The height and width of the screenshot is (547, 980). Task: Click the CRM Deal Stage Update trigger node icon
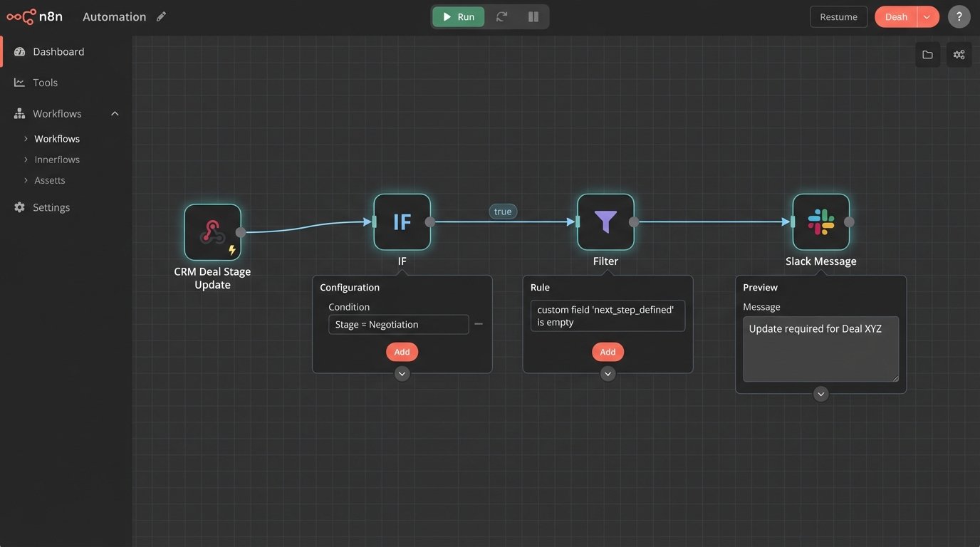click(212, 231)
